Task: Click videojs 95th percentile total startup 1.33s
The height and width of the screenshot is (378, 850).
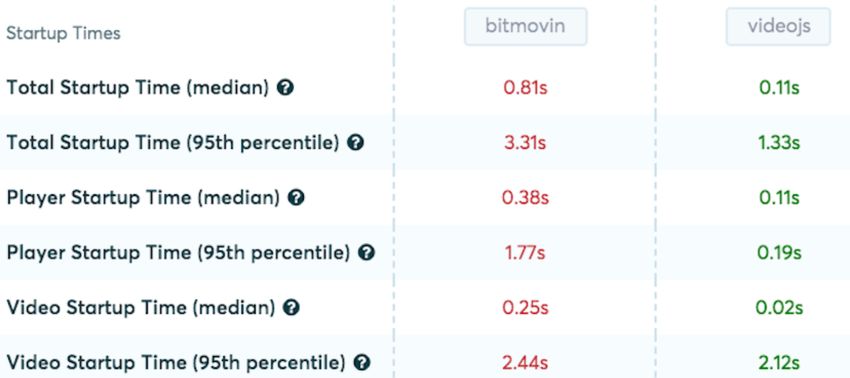Action: (x=780, y=143)
